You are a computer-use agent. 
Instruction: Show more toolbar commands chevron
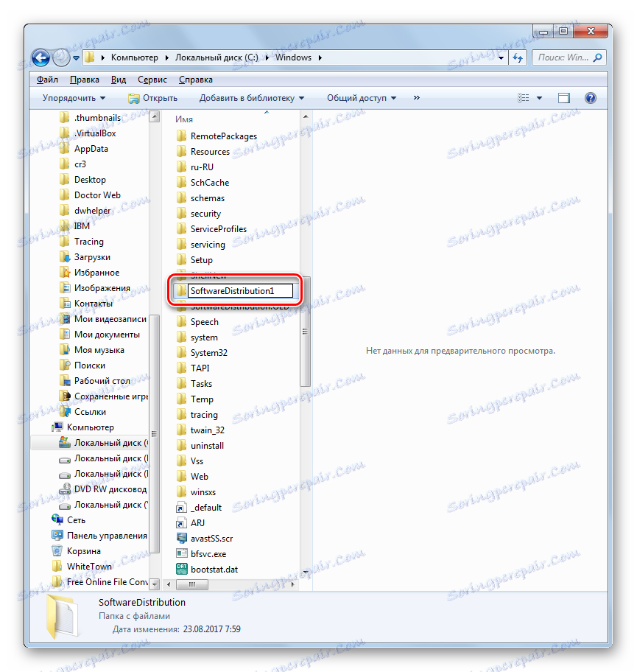(x=416, y=98)
